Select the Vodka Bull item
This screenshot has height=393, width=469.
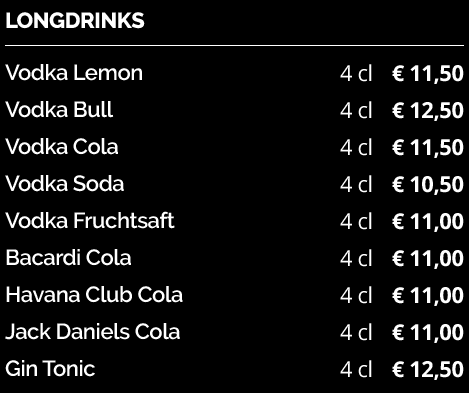59,110
